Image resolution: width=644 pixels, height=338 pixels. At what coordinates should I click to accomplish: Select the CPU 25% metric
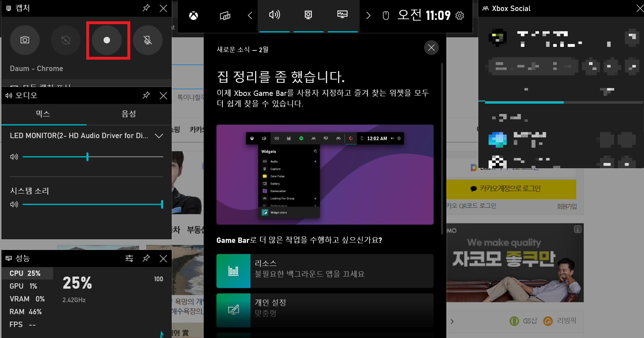27,273
